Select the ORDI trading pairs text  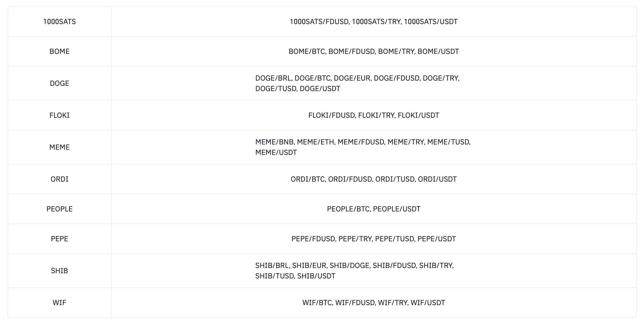coord(374,179)
